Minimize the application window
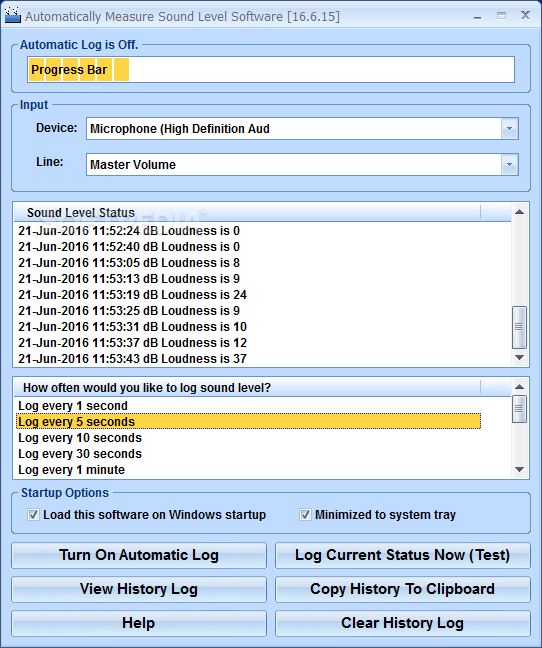 478,16
